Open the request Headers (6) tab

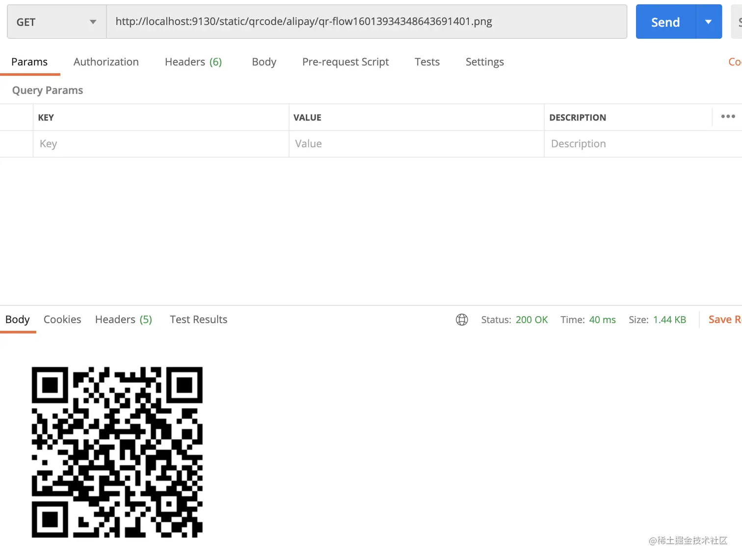(193, 62)
